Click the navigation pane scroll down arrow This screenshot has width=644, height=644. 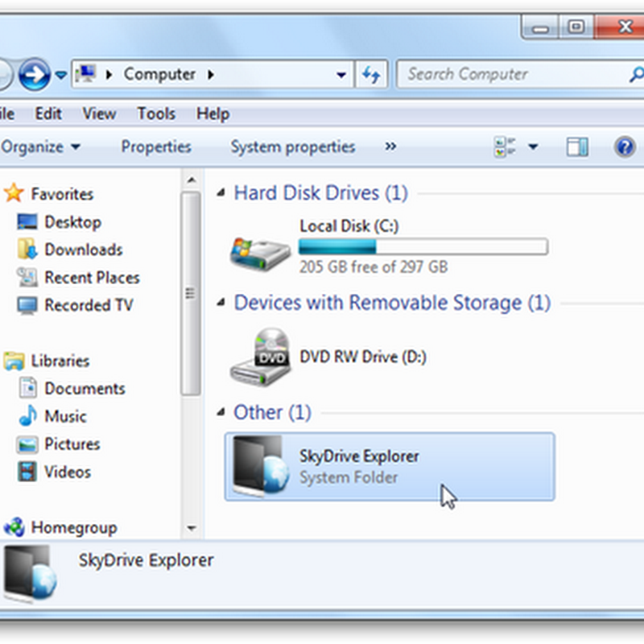[x=191, y=528]
